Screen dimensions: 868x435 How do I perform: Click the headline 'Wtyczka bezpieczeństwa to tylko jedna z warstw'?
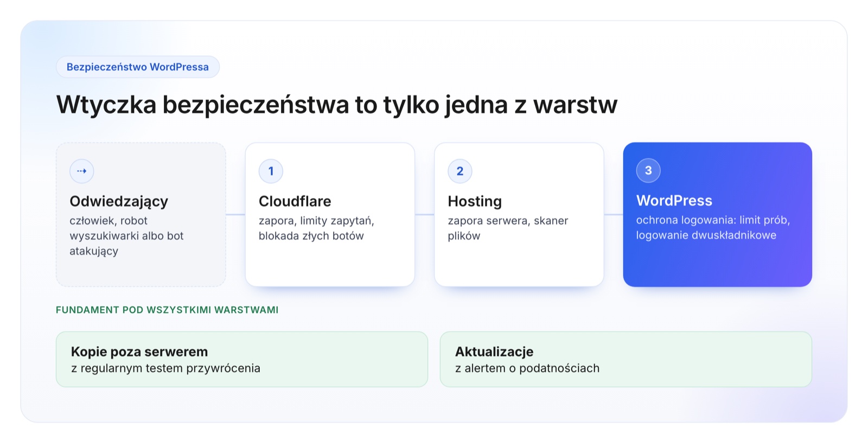(x=337, y=105)
